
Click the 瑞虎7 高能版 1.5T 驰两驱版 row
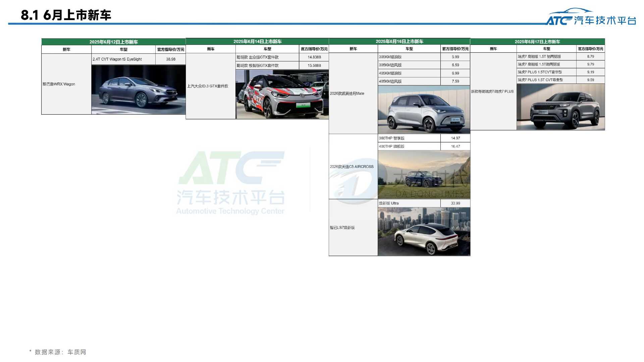click(546, 57)
